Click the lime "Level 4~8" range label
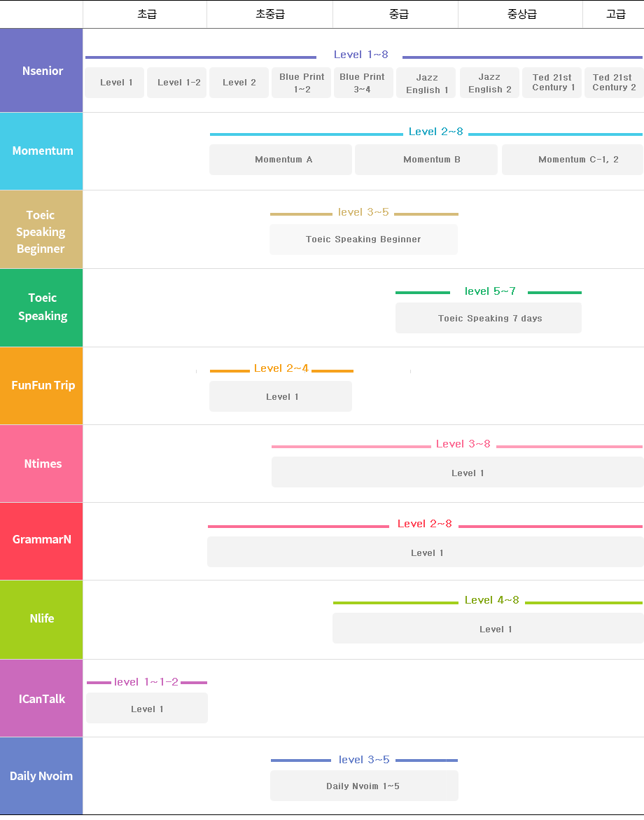 pos(492,600)
